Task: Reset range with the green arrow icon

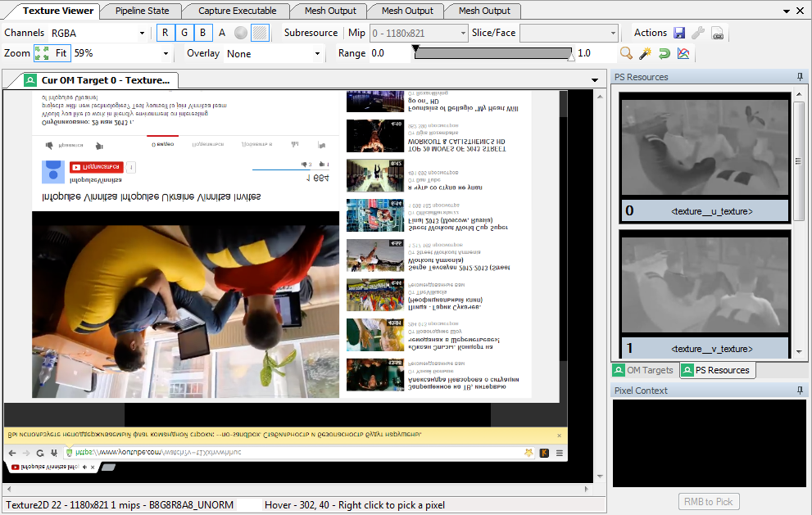Action: tap(665, 53)
